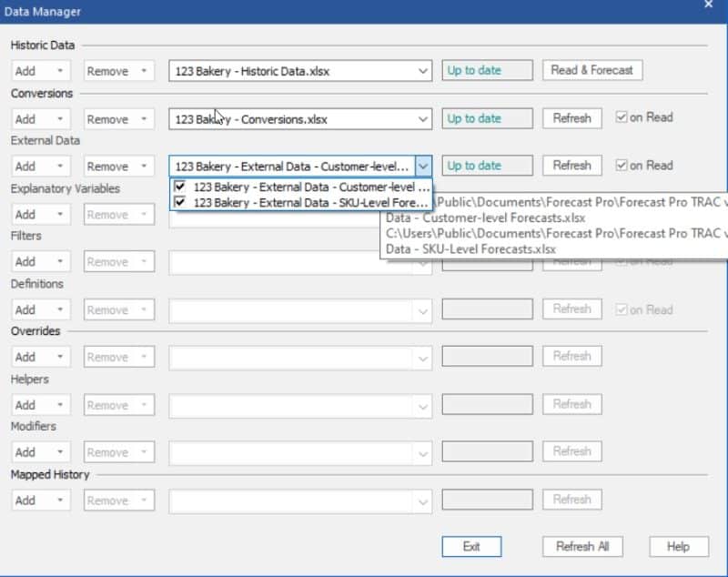728x577 pixels.
Task: Click Refresh All at the bottom
Action: pyautogui.click(x=582, y=547)
